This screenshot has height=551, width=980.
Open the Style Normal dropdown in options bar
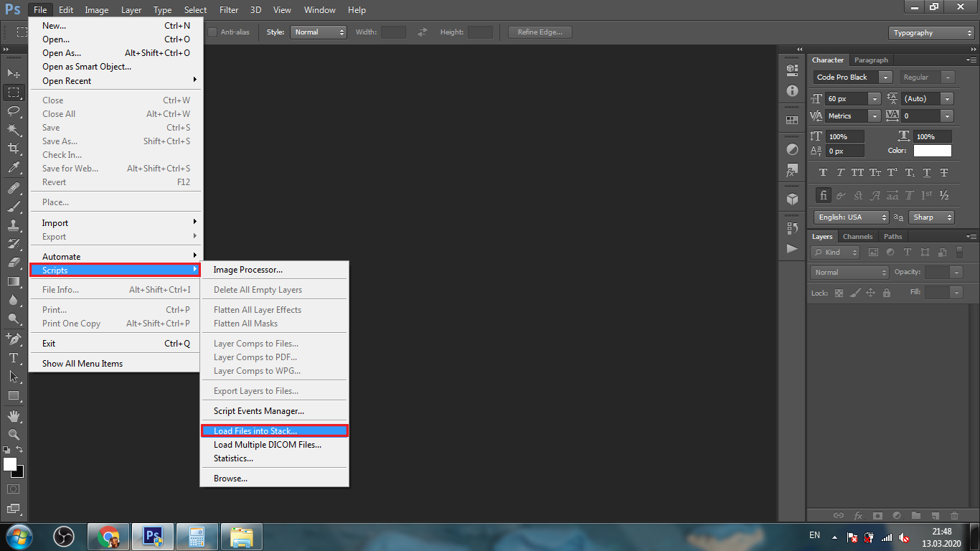click(319, 32)
